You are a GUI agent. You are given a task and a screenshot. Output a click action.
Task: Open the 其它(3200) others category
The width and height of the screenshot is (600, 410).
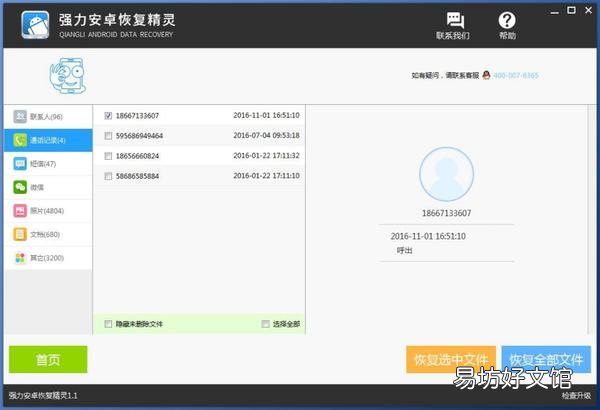click(48, 258)
